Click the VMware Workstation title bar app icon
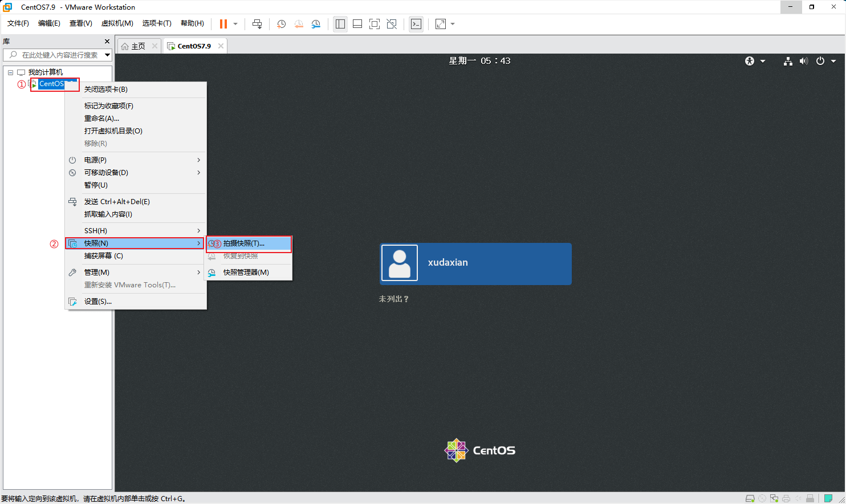The height and width of the screenshot is (504, 846). (x=7, y=7)
